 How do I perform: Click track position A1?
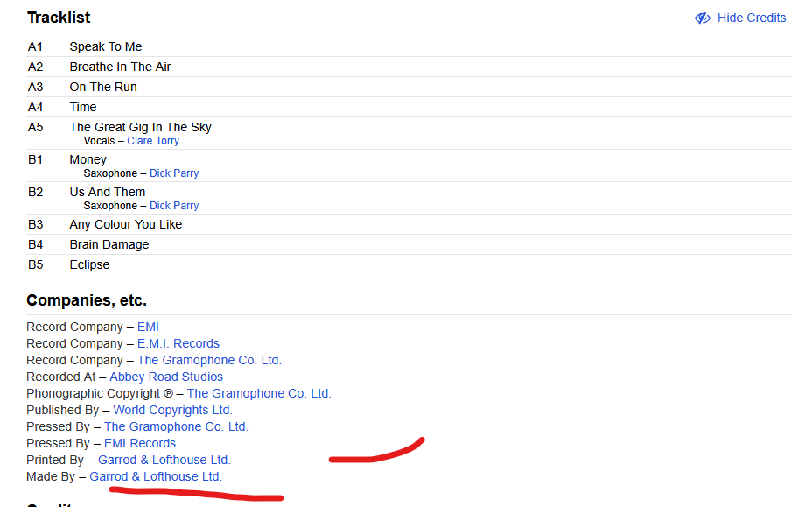click(x=35, y=46)
